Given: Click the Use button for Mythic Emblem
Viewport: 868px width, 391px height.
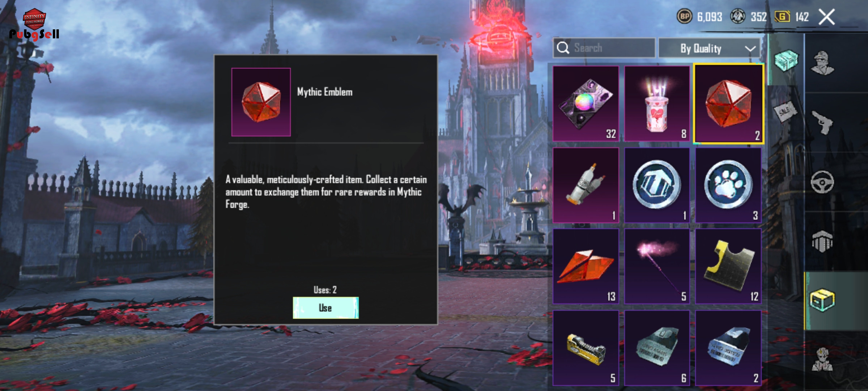Looking at the screenshot, I should tap(325, 308).
